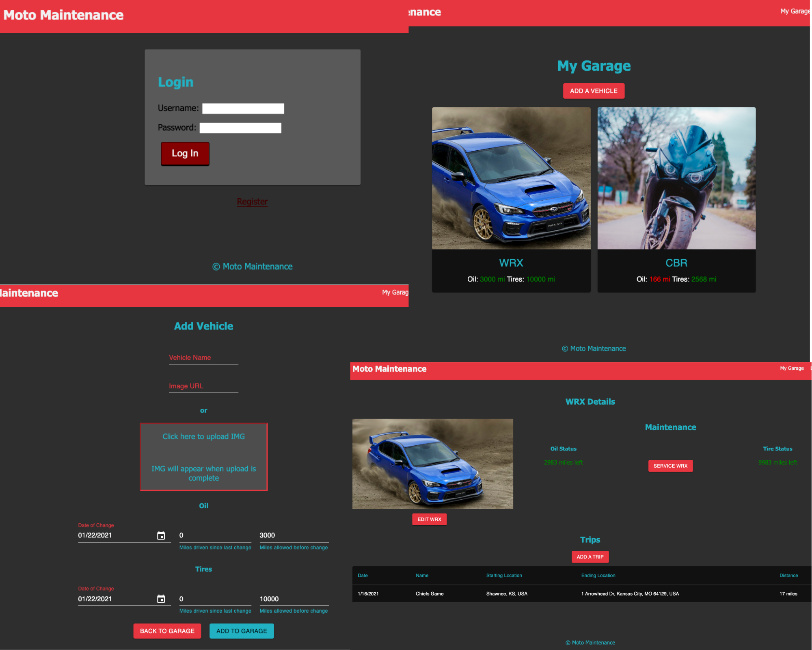Click the Add A Vehicle button
The width and height of the screenshot is (812, 650).
(x=594, y=91)
